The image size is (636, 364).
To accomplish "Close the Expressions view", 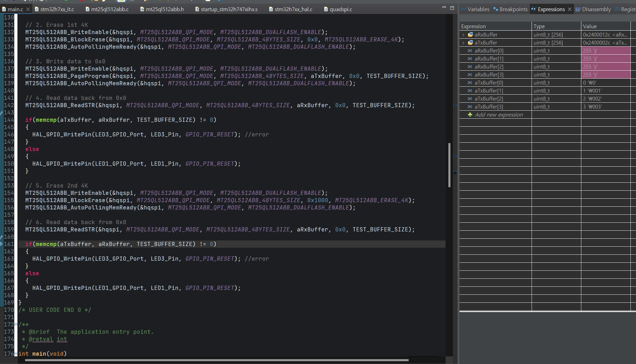I will (570, 9).
